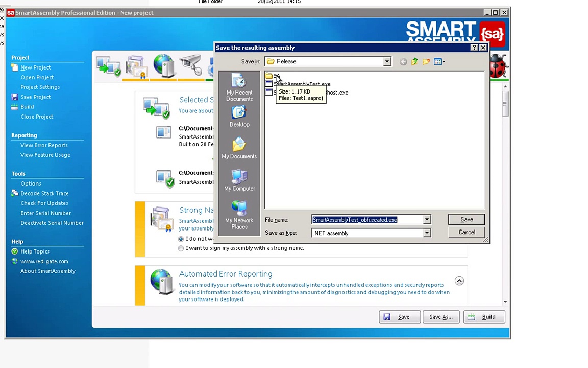The height and width of the screenshot is (368, 588).
Task: Open Project Settings in sidebar
Action: coord(40,87)
